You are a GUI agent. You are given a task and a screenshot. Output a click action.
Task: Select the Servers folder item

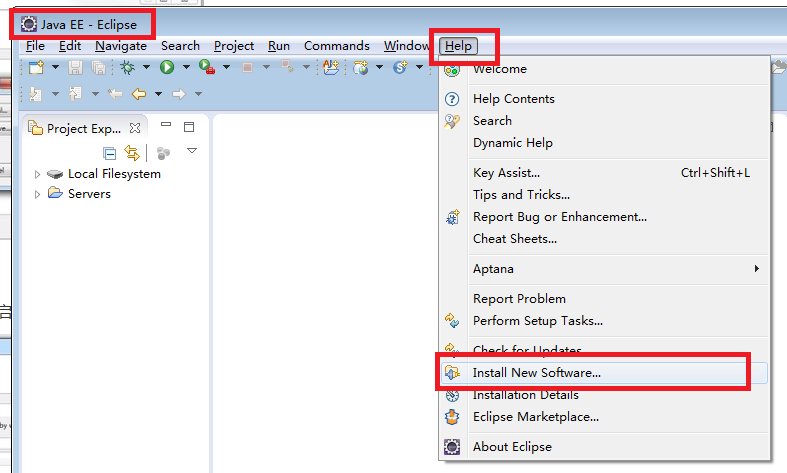[x=89, y=194]
